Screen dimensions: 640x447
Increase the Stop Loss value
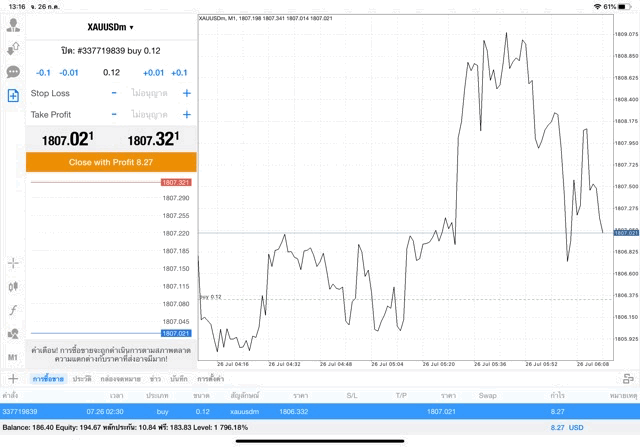(x=186, y=93)
